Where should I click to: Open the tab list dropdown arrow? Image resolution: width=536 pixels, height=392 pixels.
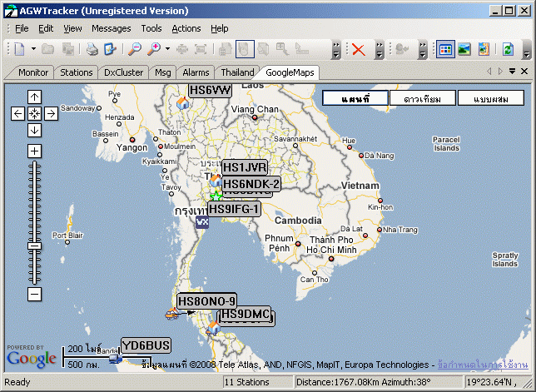pyautogui.click(x=512, y=71)
